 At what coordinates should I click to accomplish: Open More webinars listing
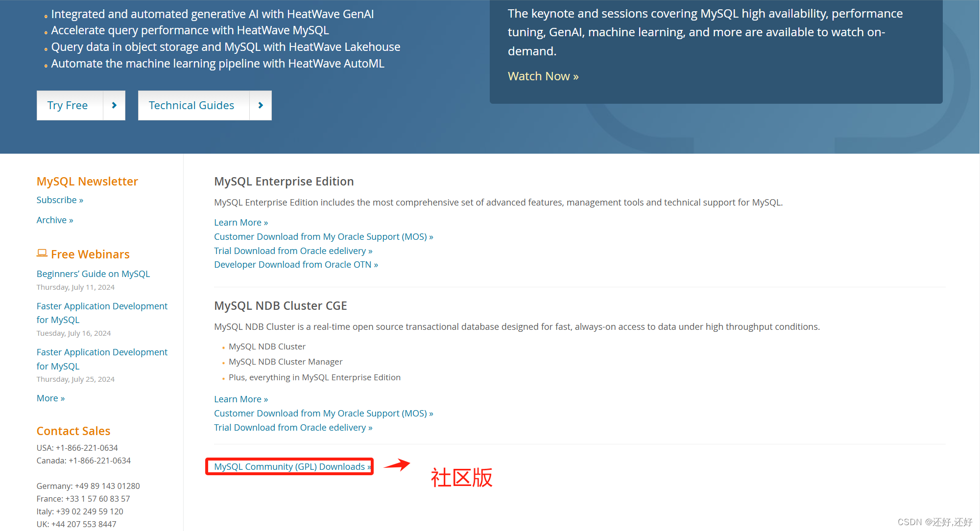[x=50, y=397]
